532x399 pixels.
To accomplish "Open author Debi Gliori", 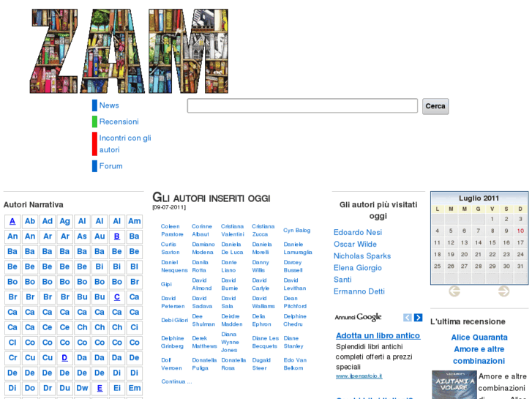I will (x=174, y=320).
